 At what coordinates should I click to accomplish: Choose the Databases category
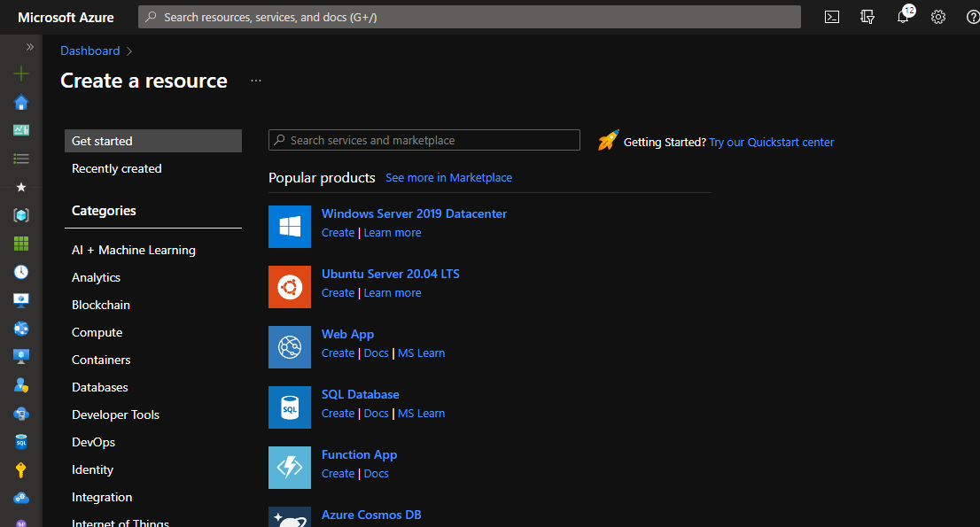pyautogui.click(x=100, y=387)
